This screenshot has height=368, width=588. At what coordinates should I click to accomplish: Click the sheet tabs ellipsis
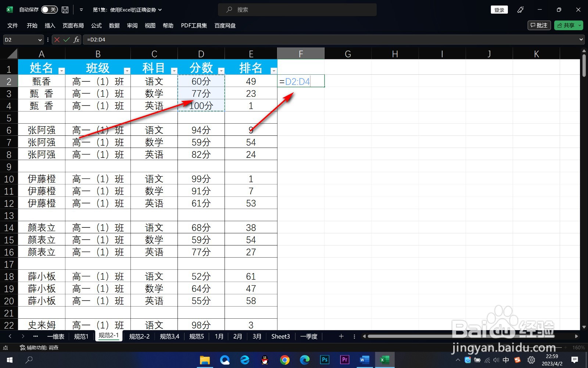[35, 336]
